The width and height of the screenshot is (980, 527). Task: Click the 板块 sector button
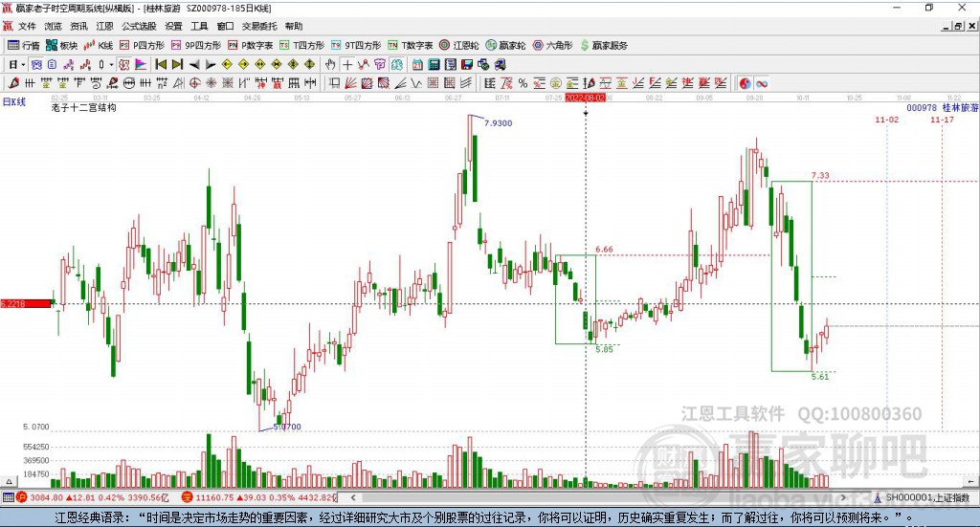(62, 45)
